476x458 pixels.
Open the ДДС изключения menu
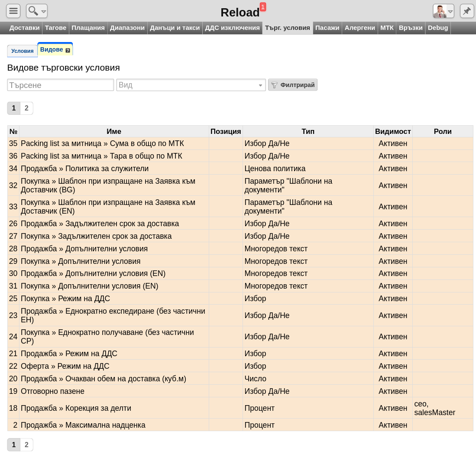pos(232,28)
